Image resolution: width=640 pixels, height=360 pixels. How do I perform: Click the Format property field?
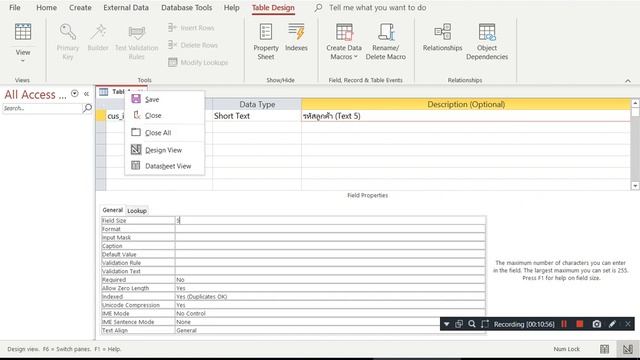pyautogui.click(x=330, y=229)
